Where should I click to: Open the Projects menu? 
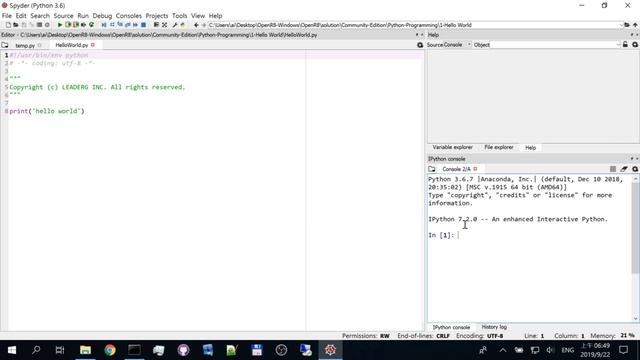pyautogui.click(x=157, y=16)
